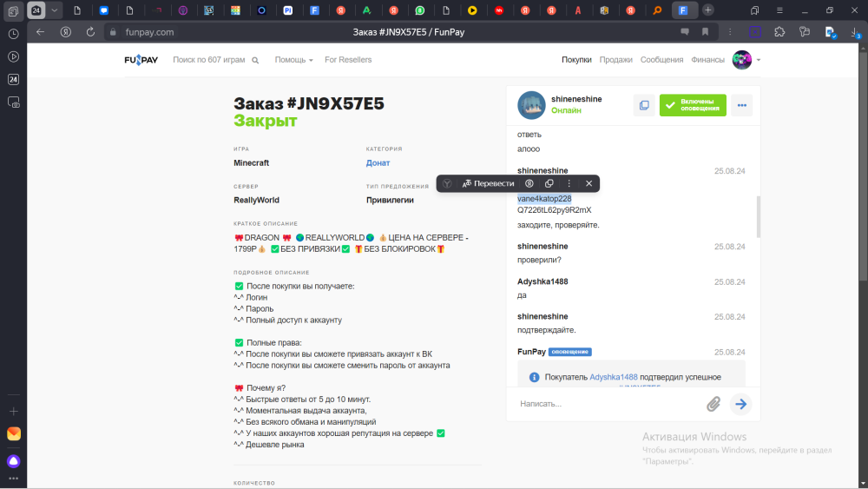This screenshot has height=489, width=868.
Task: Click the highlighted text vane4katop228
Action: click(544, 199)
